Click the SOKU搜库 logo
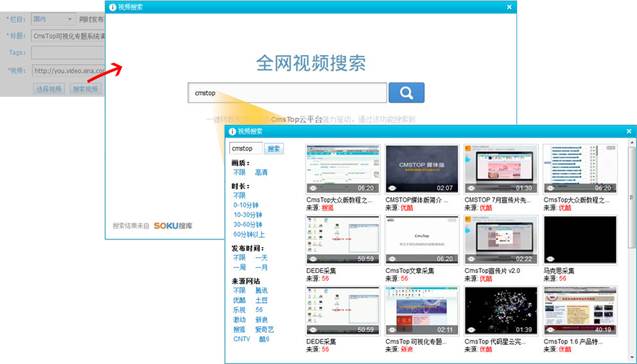 (x=173, y=225)
